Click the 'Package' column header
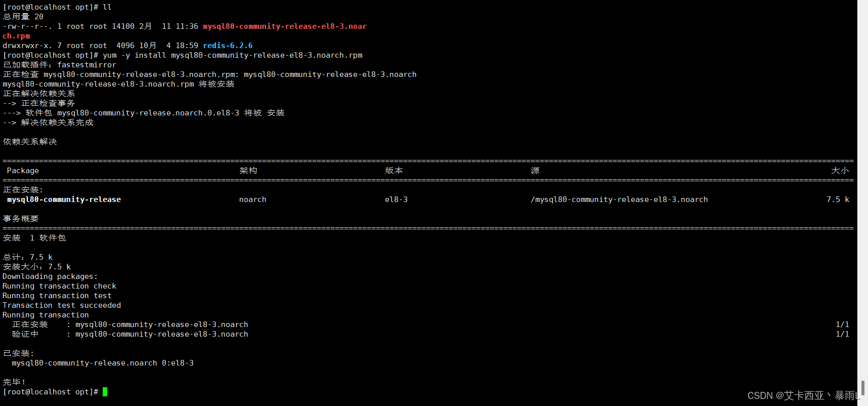Screen dimensions: 868x406 coord(23,171)
